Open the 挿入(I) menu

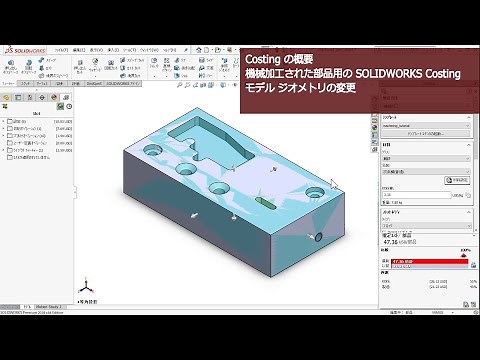(113, 50)
